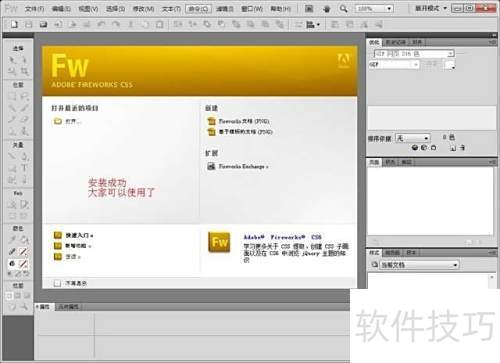Open the Fireworks Exchange link under 扩展

tap(243, 166)
